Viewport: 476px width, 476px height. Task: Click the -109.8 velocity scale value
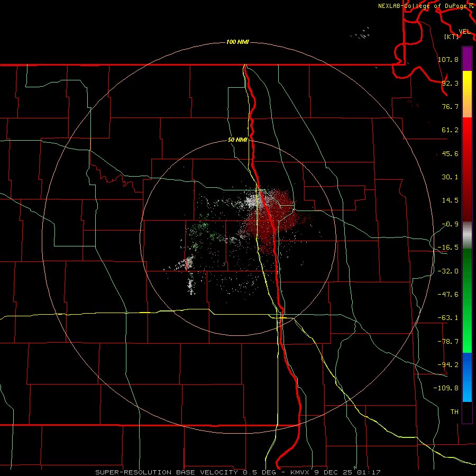point(446,388)
